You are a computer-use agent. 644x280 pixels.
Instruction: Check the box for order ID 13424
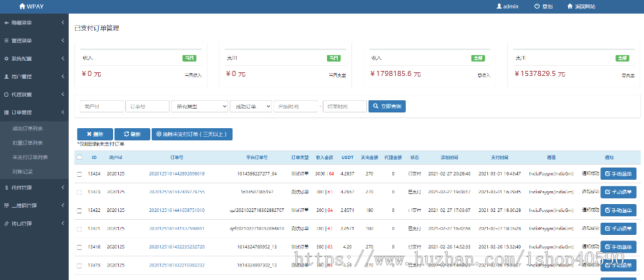[79, 174]
